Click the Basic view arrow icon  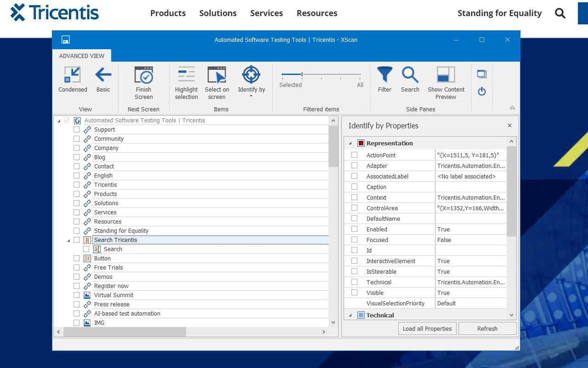click(x=103, y=75)
